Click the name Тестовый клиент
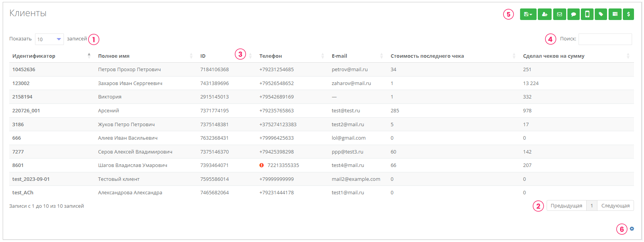This screenshot has height=242, width=644. click(x=119, y=179)
